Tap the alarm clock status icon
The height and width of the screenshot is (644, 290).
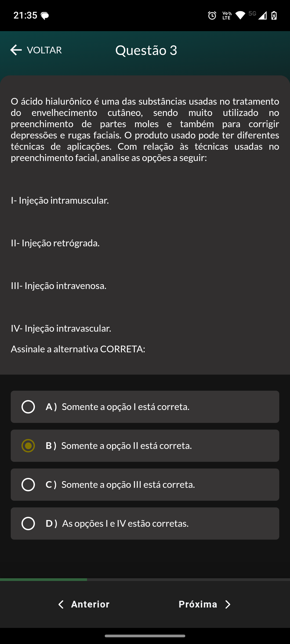point(212,16)
